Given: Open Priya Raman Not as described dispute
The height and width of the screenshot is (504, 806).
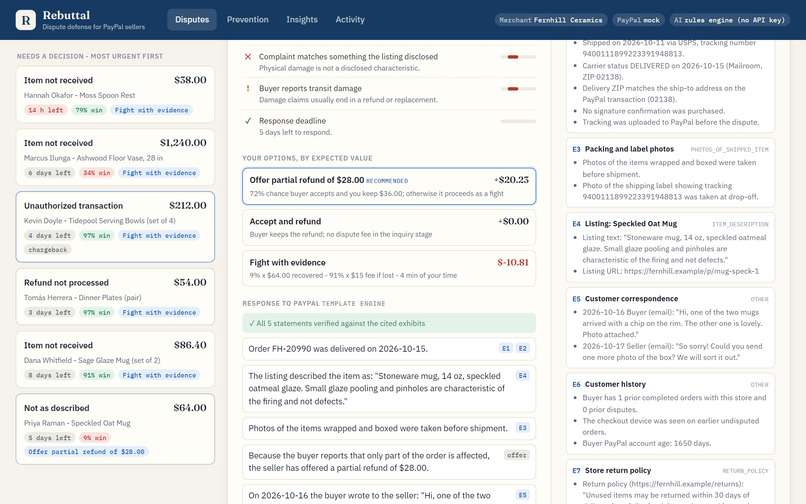Looking at the screenshot, I should point(115,429).
